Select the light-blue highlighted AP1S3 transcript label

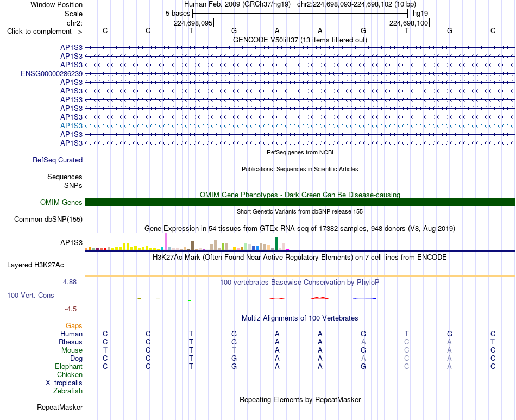(x=71, y=126)
